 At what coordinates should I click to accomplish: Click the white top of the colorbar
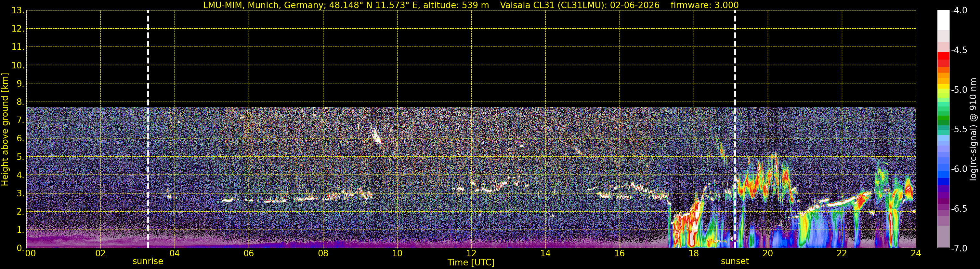click(944, 20)
